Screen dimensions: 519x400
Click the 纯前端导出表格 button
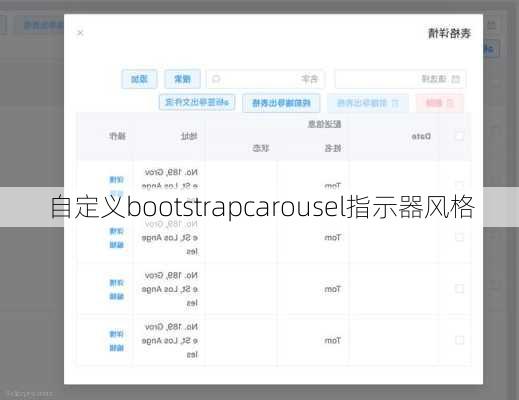pyautogui.click(x=281, y=103)
